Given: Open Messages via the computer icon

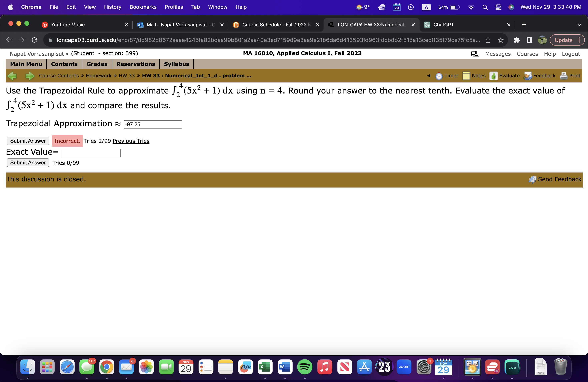Looking at the screenshot, I should 474,54.
